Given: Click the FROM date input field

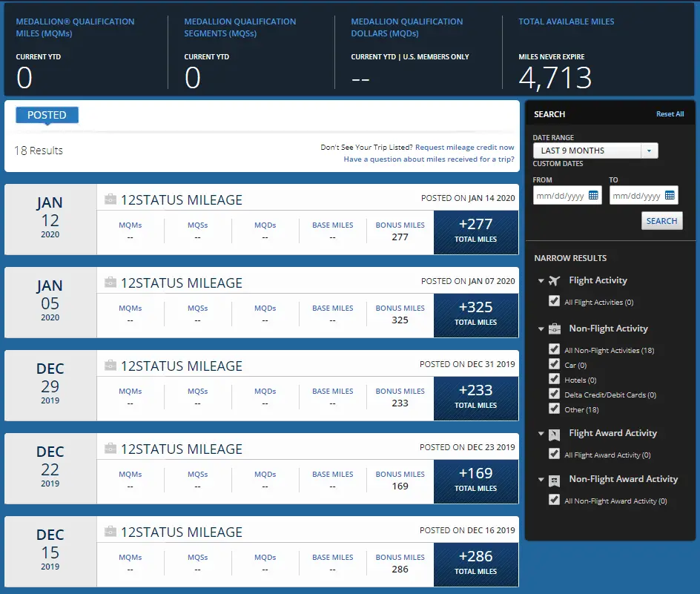Looking at the screenshot, I should pos(560,196).
